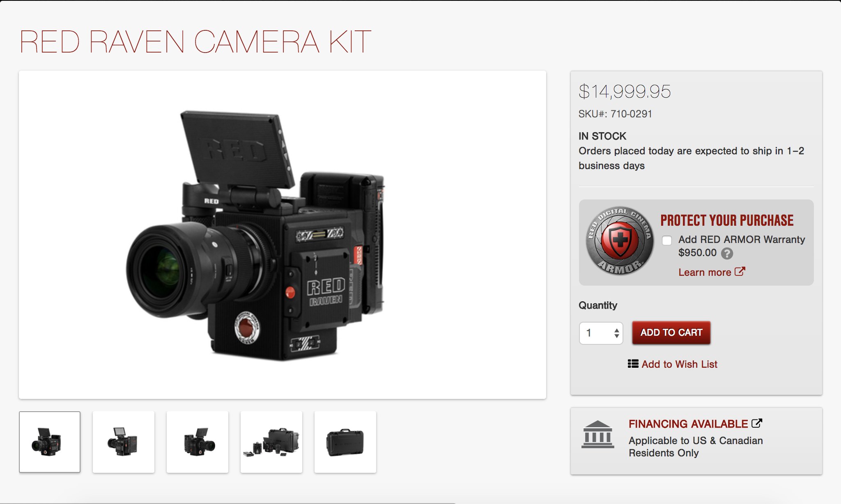Check the Add RED ARMOR Warranty checkbox
This screenshot has width=841, height=504.
tap(667, 241)
